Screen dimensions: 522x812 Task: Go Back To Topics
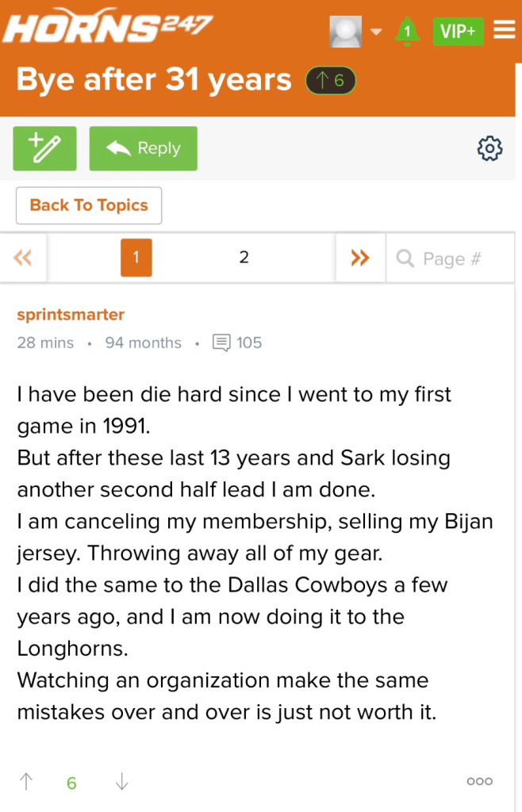(89, 205)
